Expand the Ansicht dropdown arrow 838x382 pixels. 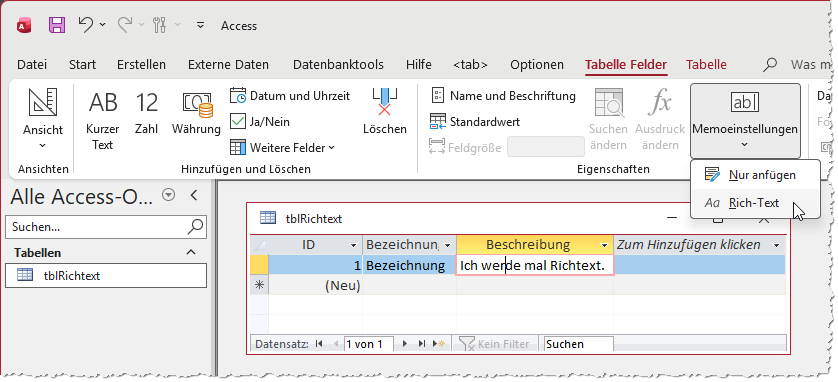point(43,145)
